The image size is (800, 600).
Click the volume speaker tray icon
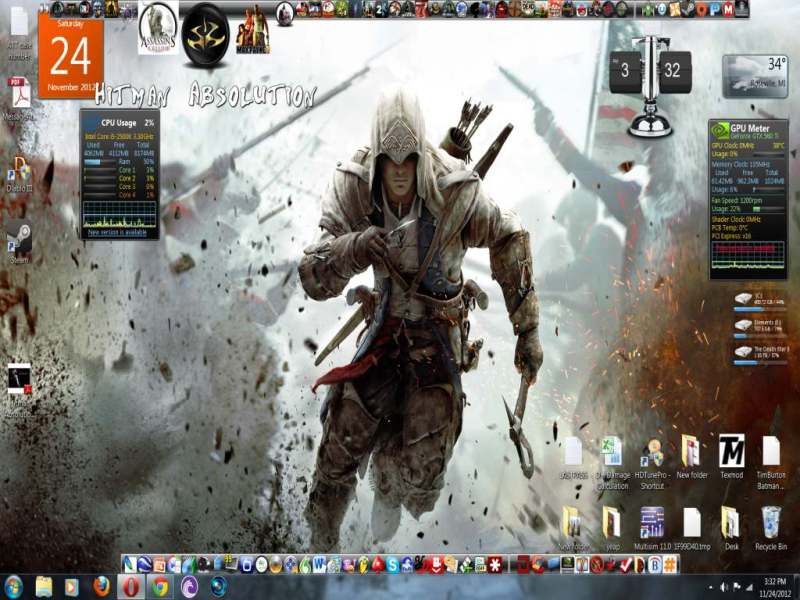723,588
